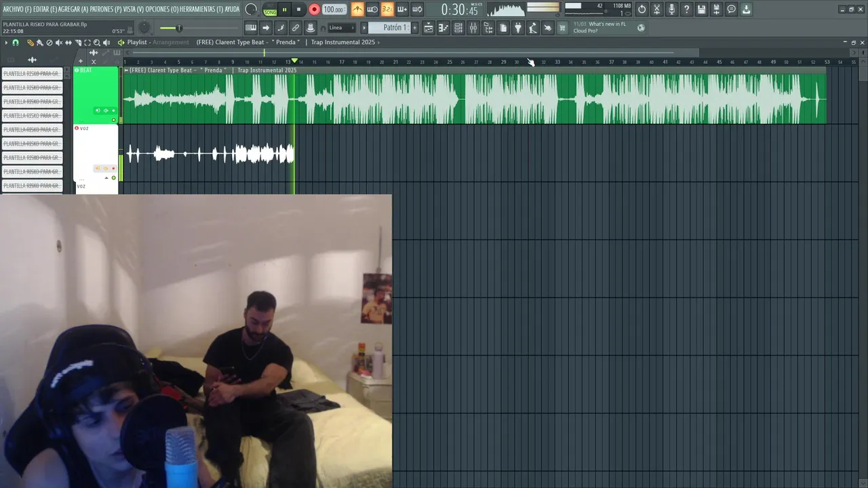Open the Playlist view icon
868x488 pixels.
[429, 28]
